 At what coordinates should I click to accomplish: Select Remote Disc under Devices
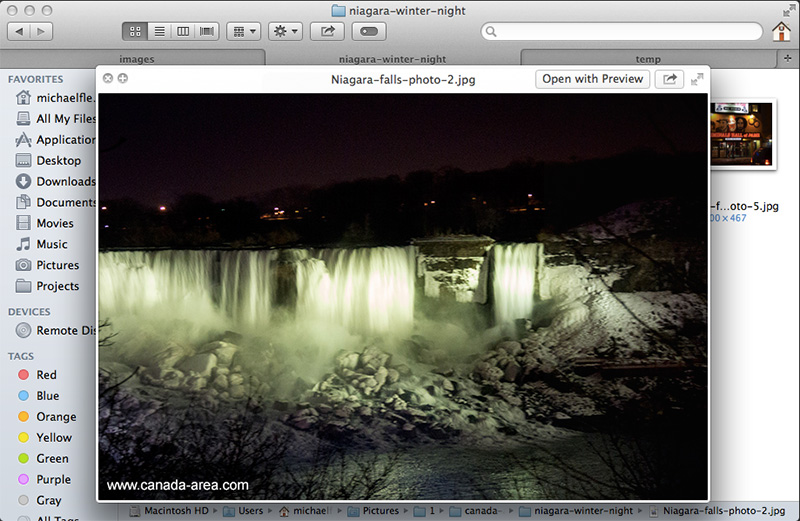pos(56,330)
